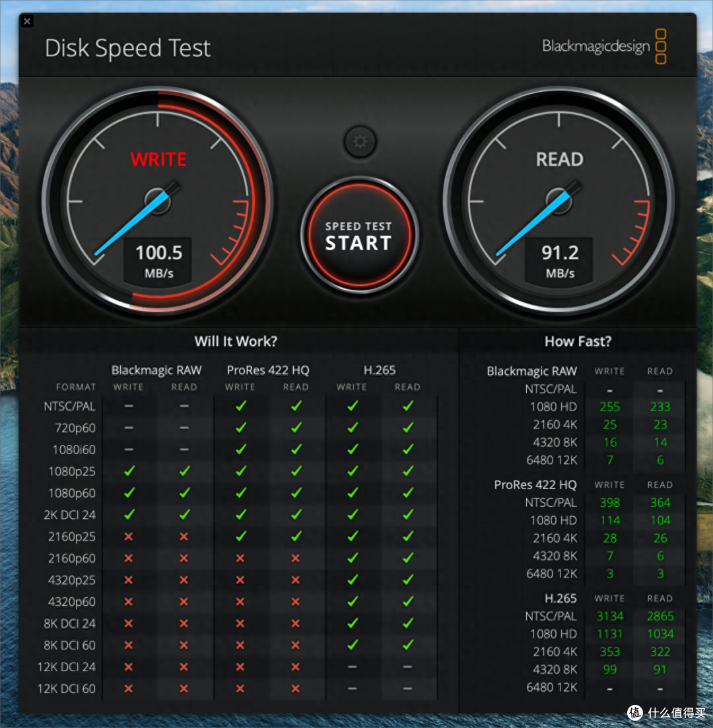Click H.265 read checkmark for 4320p60

click(x=408, y=601)
